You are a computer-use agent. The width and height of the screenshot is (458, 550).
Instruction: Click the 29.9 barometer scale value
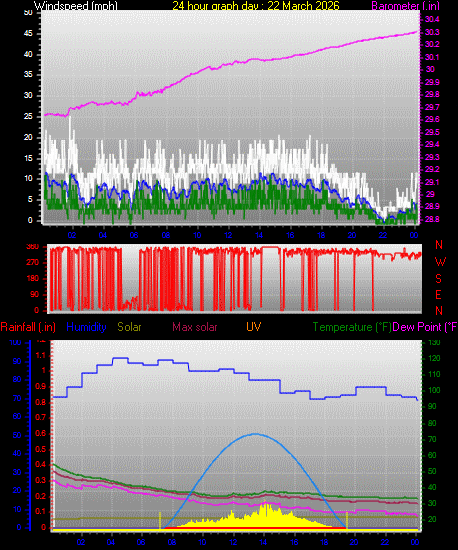pos(432,82)
